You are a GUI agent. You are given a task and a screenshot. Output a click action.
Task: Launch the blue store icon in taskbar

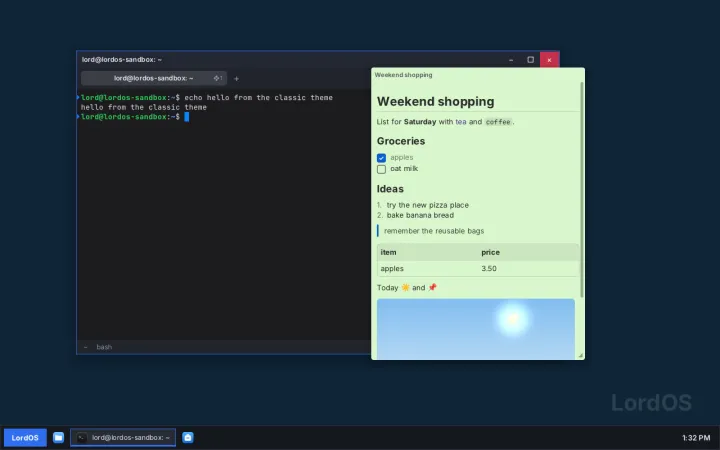tap(188, 438)
